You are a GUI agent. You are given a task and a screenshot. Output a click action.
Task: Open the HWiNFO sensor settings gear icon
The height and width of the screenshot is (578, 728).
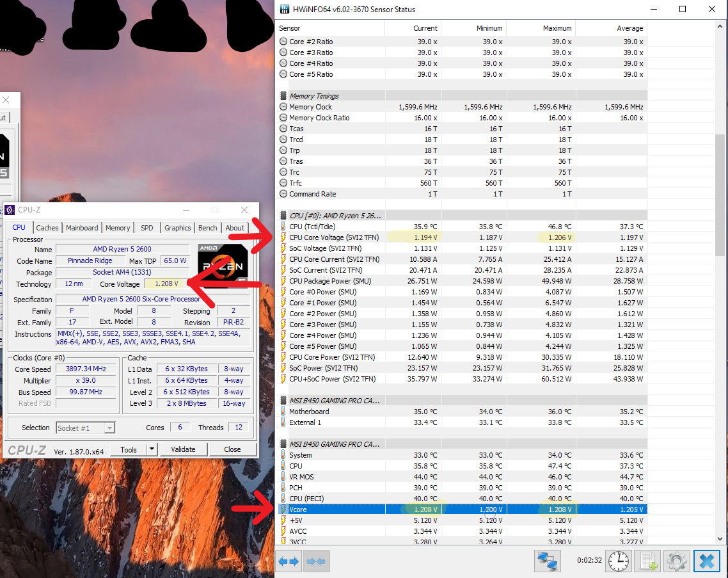676,561
